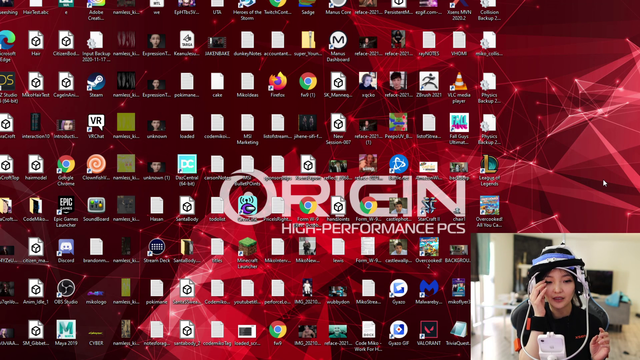The width and height of the screenshot is (640, 360).
Task: Open the Discord shortcut
Action: click(x=66, y=247)
